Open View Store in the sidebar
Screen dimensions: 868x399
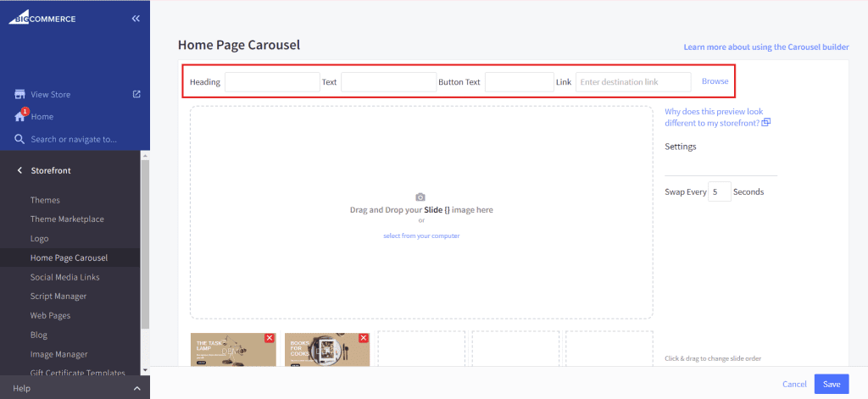pos(50,95)
